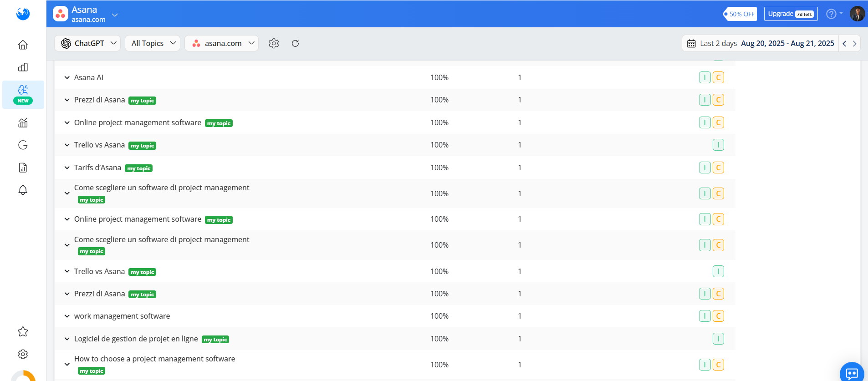Click the I badge in Asana AI row
Screen dimensions: 868x381
[705, 77]
